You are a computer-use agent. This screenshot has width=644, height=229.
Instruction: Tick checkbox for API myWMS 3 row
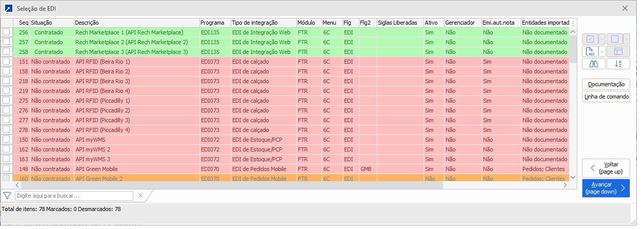point(6,159)
